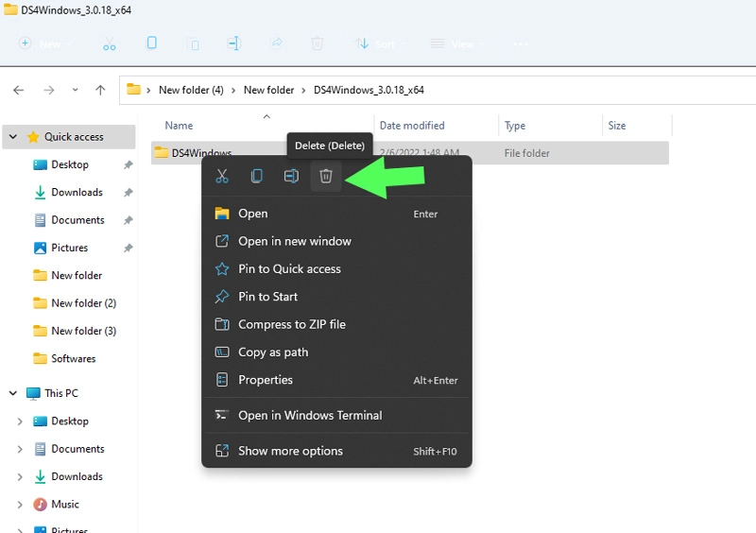Click New folder (4) in address bar

pos(191,90)
